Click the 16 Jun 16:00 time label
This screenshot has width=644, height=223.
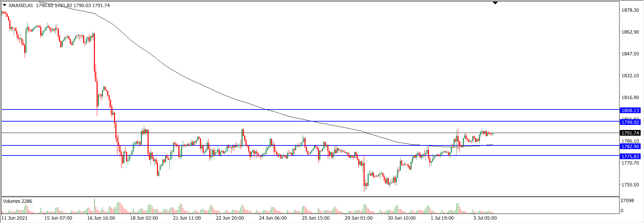pyautogui.click(x=101, y=218)
